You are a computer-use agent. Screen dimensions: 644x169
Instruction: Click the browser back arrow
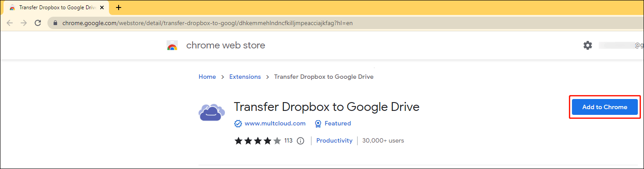pyautogui.click(x=10, y=22)
